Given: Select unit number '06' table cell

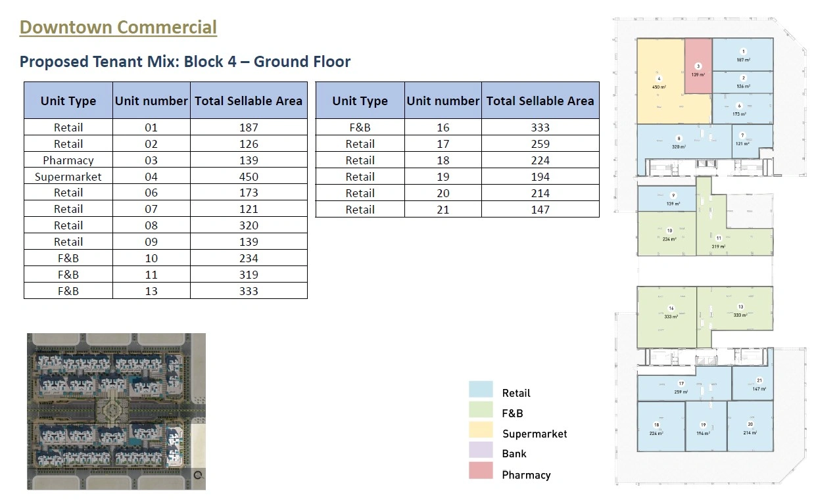Looking at the screenshot, I should pyautogui.click(x=151, y=193).
